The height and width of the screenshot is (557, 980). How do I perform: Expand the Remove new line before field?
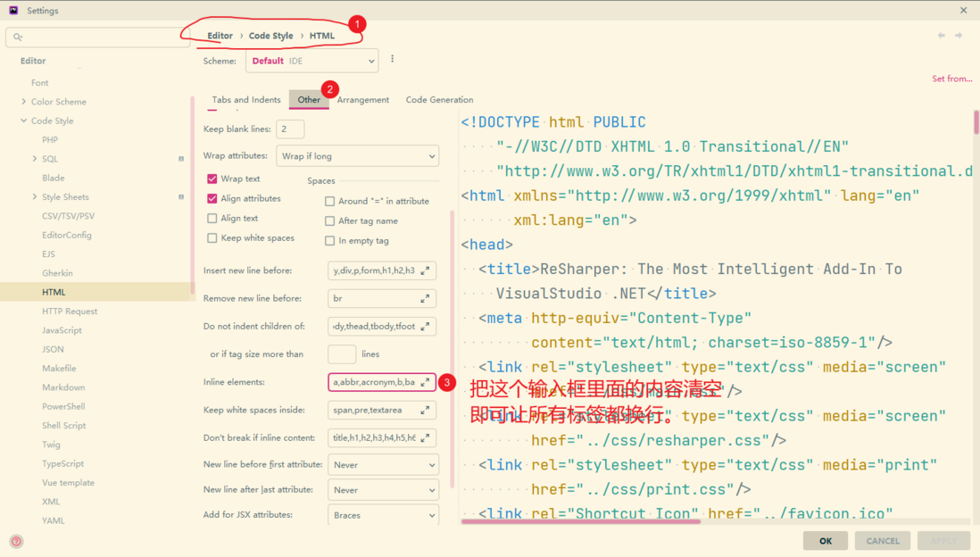coord(425,299)
